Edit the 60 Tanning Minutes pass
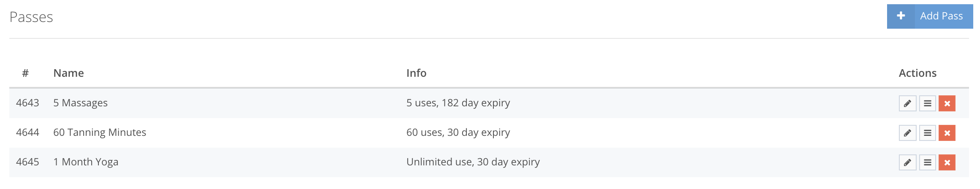 (x=907, y=133)
